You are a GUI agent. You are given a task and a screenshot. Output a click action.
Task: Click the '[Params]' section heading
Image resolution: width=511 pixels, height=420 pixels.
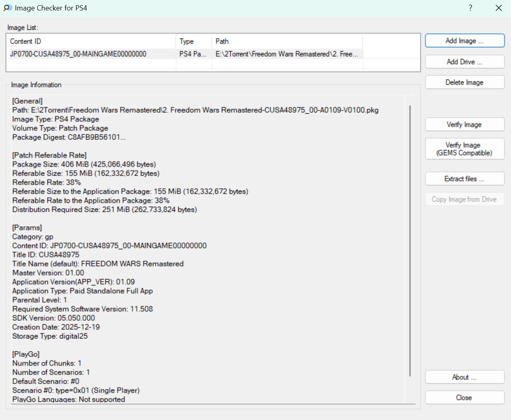(27, 227)
